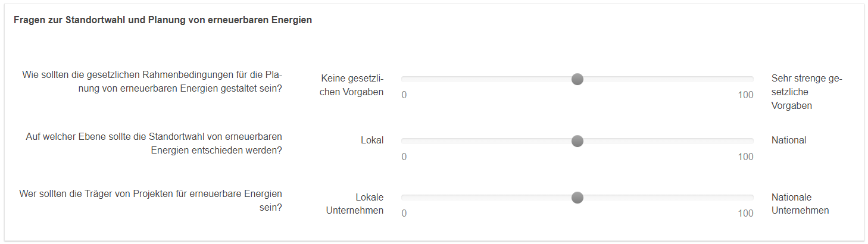
Task: Click the 0 mark under the Unternehmen slider
Action: [404, 214]
